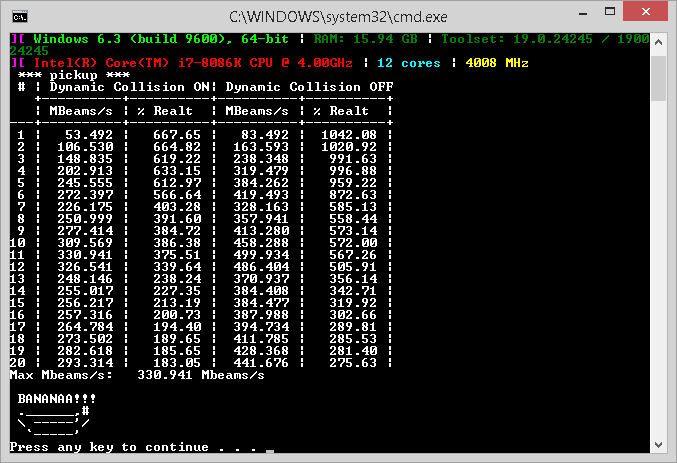Open the cmd.exe system menu icon
Viewport: 677px width, 463px height.
[x=20, y=17]
